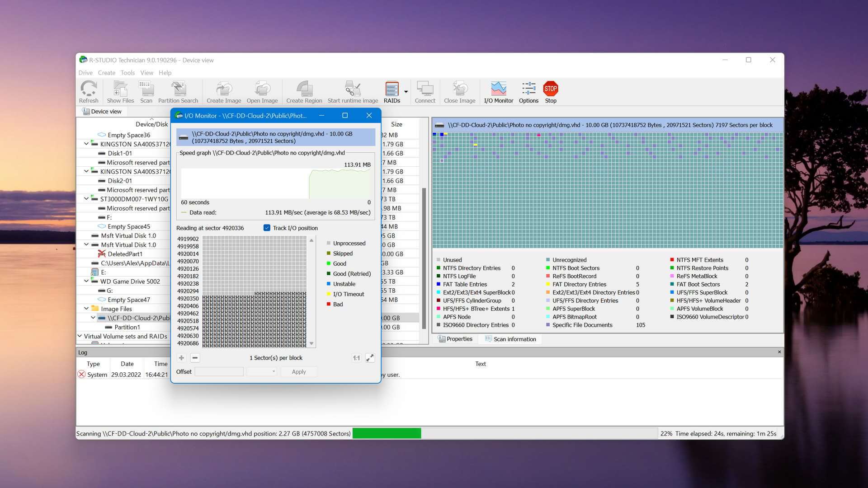The image size is (868, 488).
Task: Switch to the Properties tab
Action: 455,339
